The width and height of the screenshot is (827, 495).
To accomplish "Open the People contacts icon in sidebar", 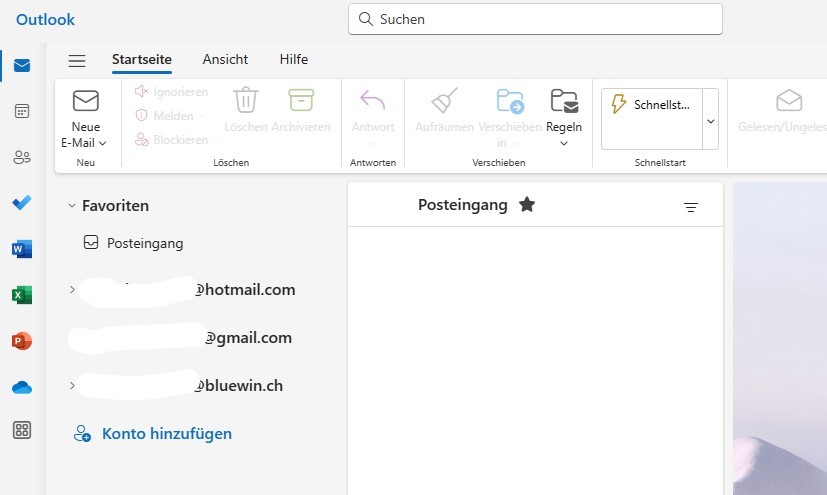I will click(22, 157).
